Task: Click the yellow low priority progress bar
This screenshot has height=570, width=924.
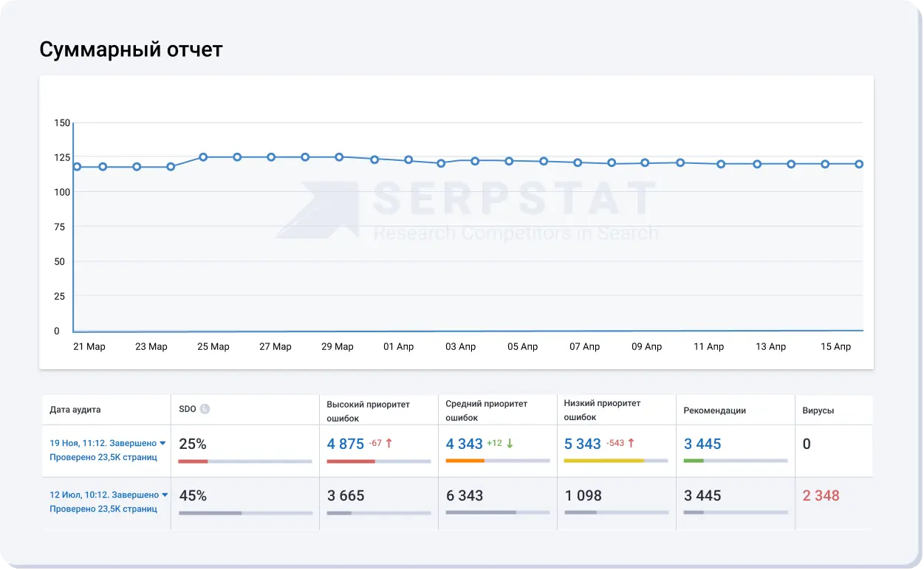Action: [x=603, y=461]
